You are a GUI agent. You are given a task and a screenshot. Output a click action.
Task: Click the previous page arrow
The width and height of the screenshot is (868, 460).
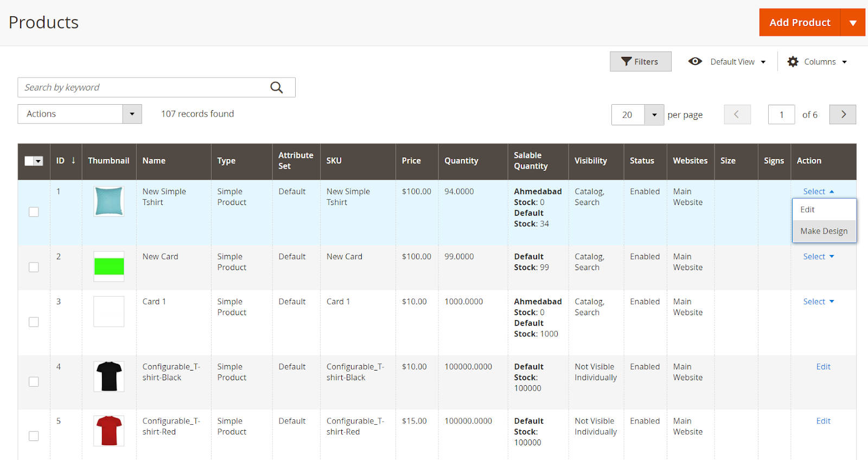coord(737,114)
